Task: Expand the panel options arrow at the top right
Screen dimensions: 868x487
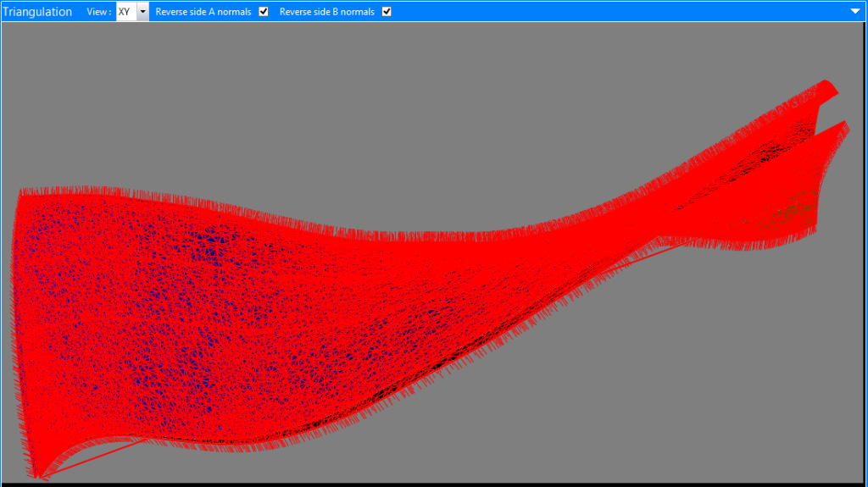Action: [855, 11]
